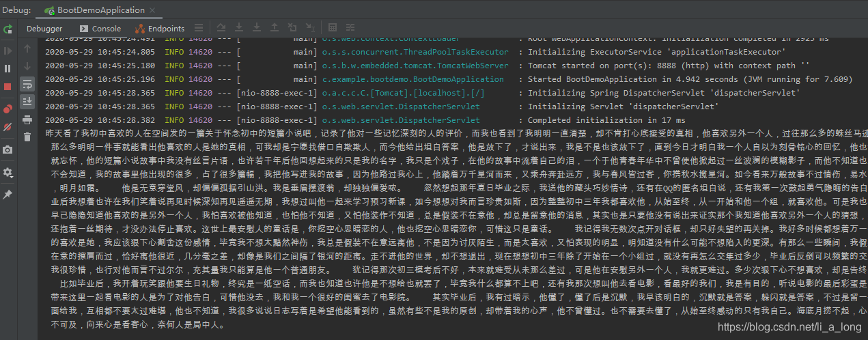Toggle soft-wrap for console output
This screenshot has width=868, height=340.
pos(27,84)
